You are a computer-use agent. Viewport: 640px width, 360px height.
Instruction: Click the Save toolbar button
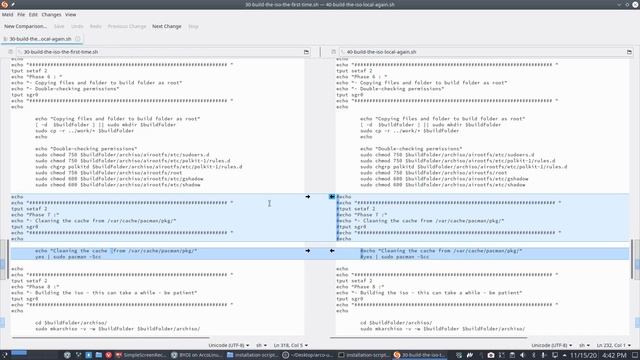(x=59, y=26)
